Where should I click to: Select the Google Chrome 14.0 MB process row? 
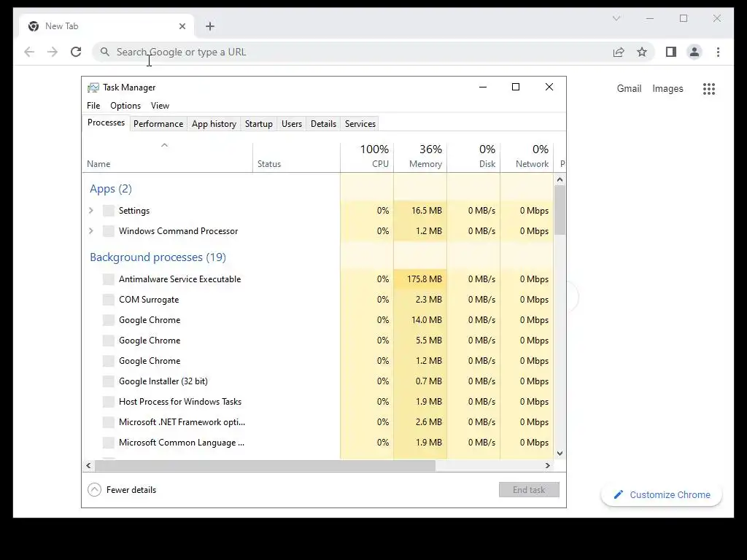coord(318,320)
